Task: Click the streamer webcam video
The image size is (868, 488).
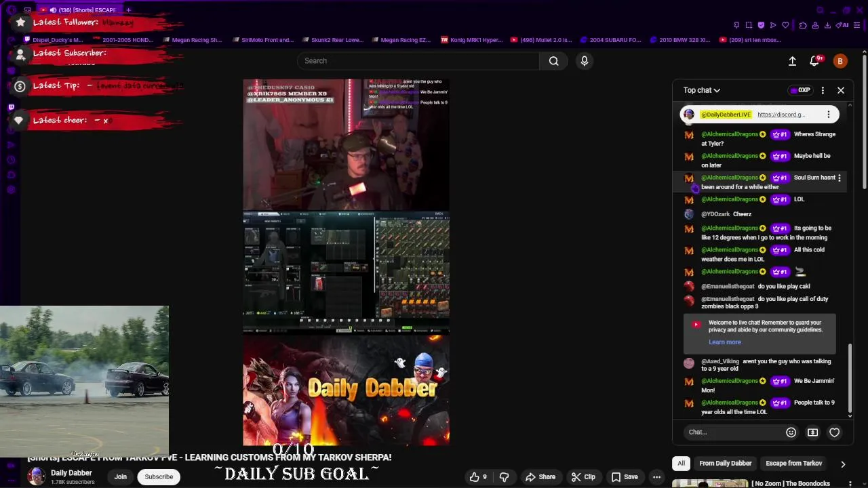Action: [346, 144]
